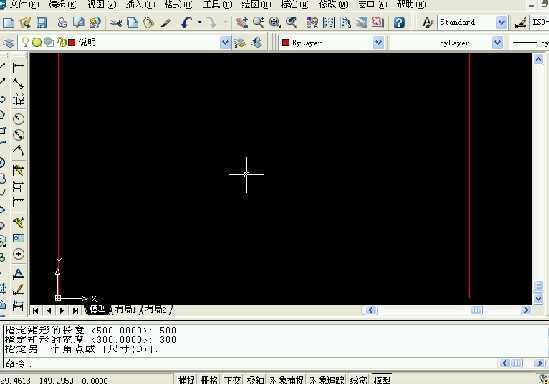Open the Tools menu
This screenshot has height=384, width=549.
tap(217, 5)
